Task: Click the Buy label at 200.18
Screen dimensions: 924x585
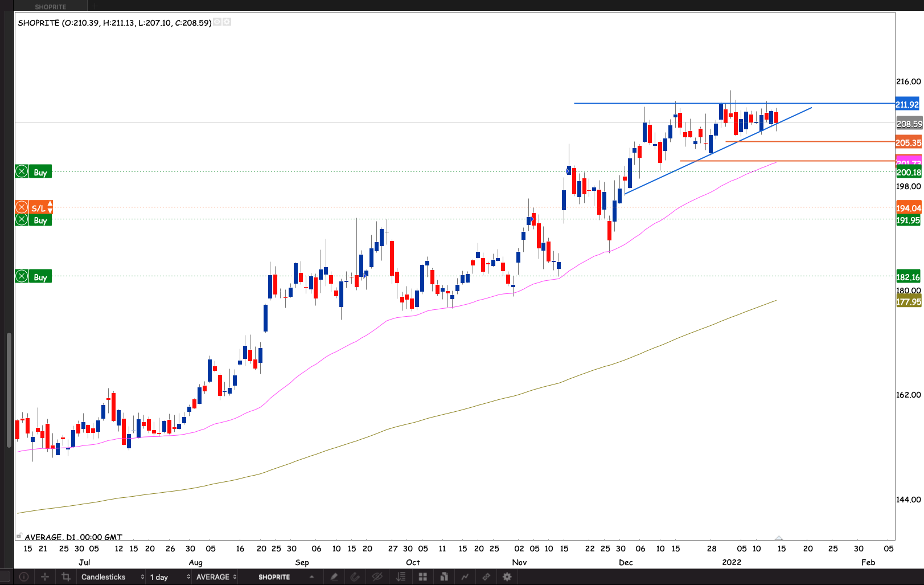Action: point(40,172)
